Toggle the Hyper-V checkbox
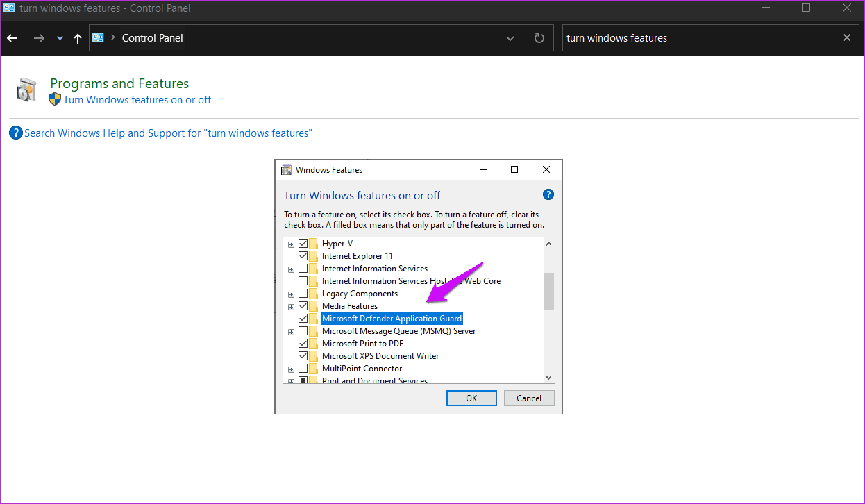 (x=303, y=244)
